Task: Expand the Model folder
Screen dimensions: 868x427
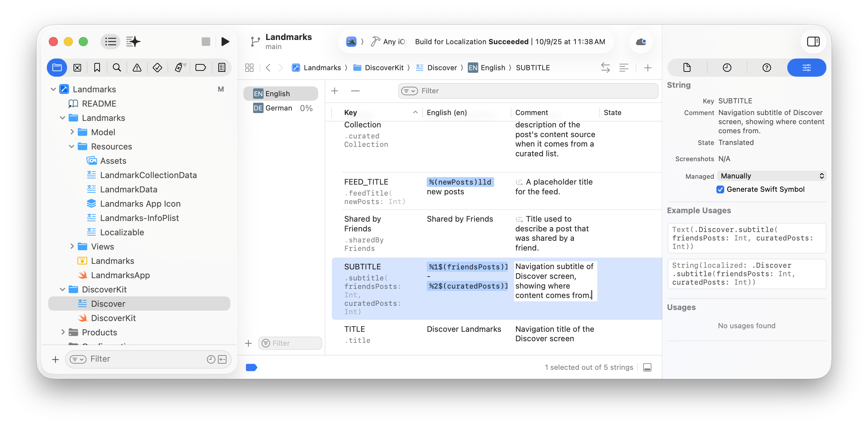Action: (72, 132)
